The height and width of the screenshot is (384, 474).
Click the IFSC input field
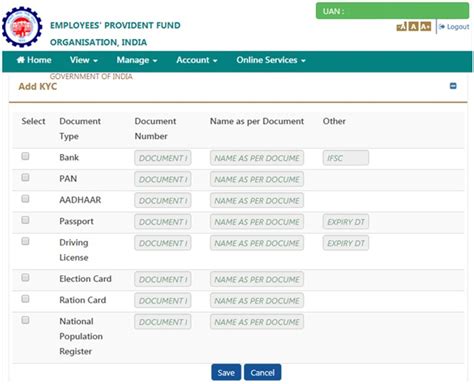coord(346,158)
